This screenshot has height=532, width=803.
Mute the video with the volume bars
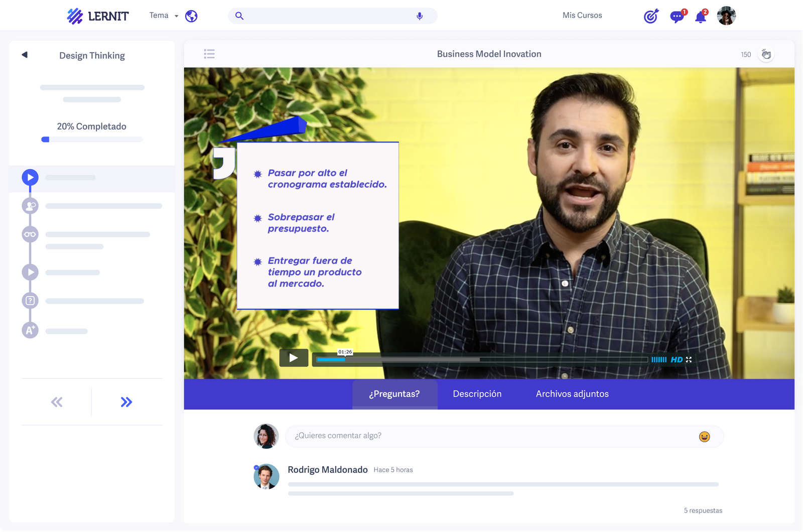658,359
